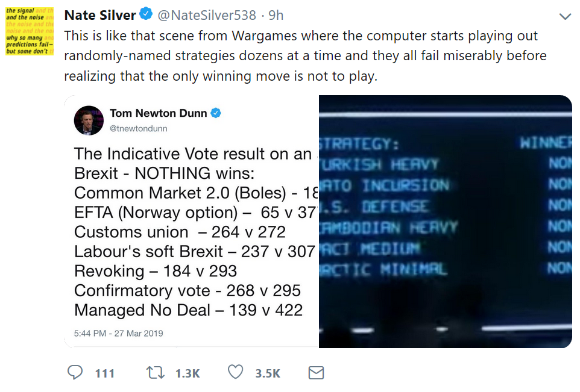Open the 9h timestamp permalink
Viewport: 580px width, 392px height.
pyautogui.click(x=276, y=14)
